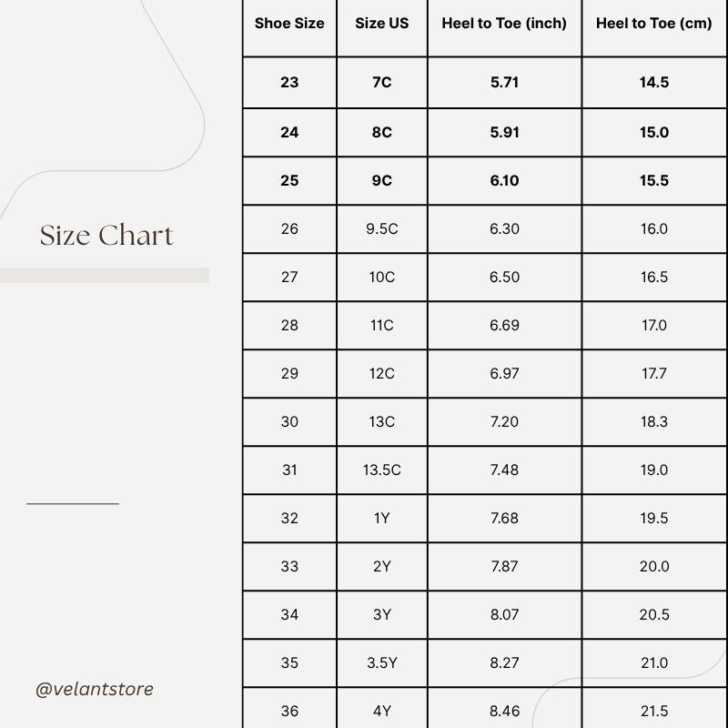The image size is (728, 728).
Task: Click the @velantstore handle text
Action: click(95, 689)
